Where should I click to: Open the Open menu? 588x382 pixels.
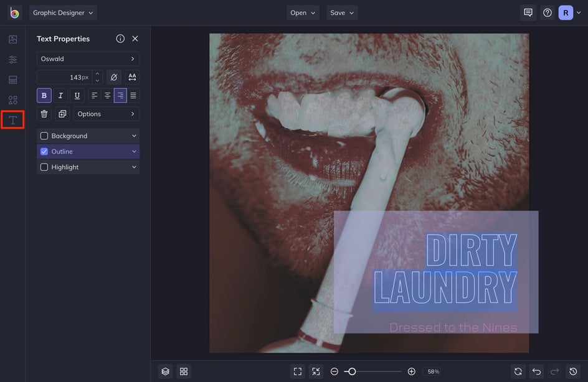coord(303,12)
